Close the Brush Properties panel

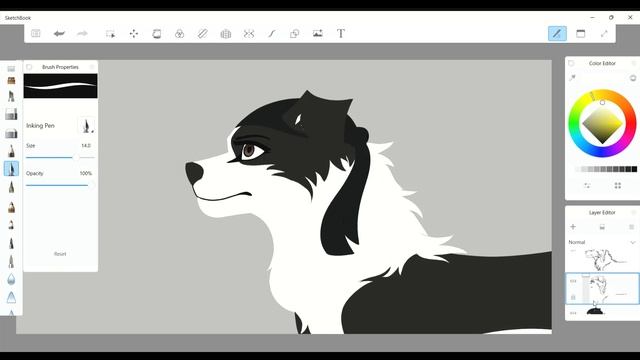pyautogui.click(x=92, y=67)
